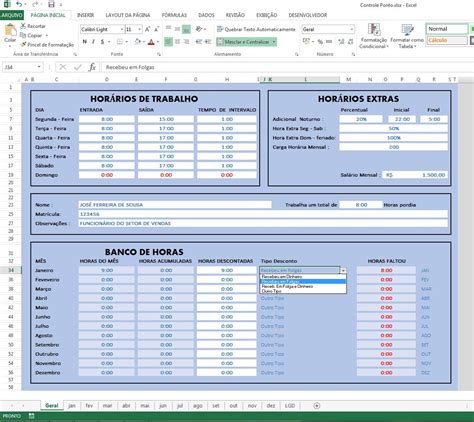
Task: Increase font size with larger A icon
Action: [x=147, y=29]
